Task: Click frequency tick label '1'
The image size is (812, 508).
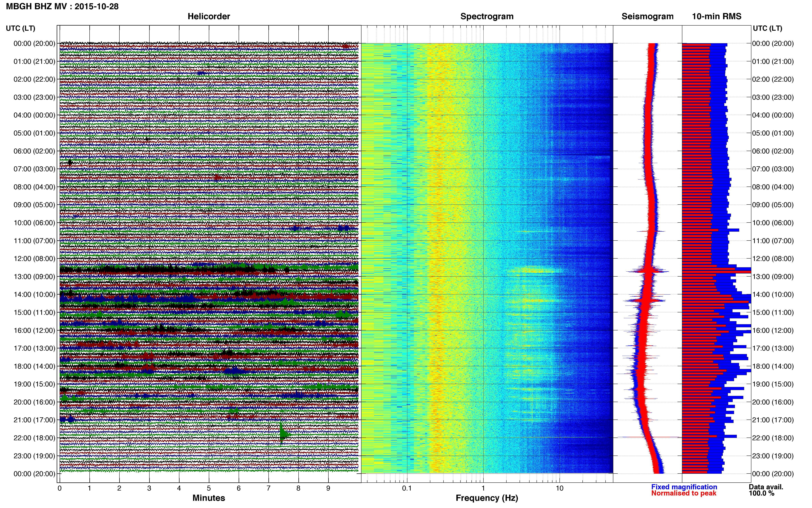Action: tap(483, 488)
